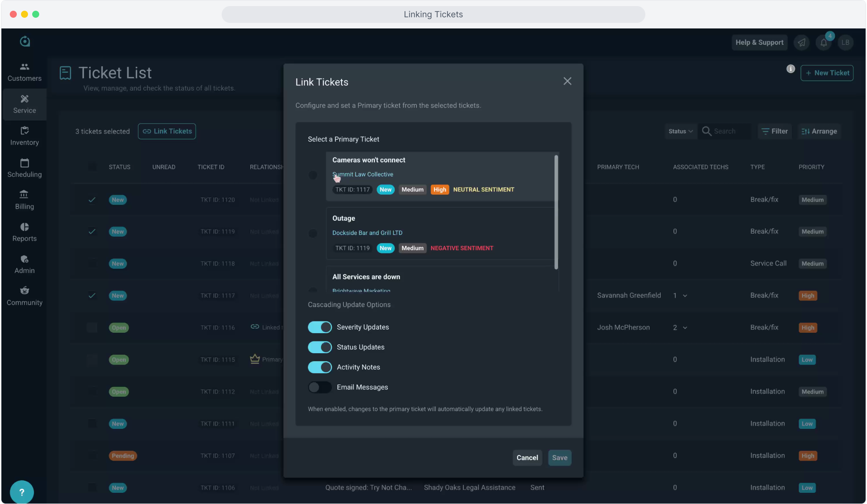Viewport: 867px width, 504px height.
Task: Open the Status dropdown filter
Action: 680,132
